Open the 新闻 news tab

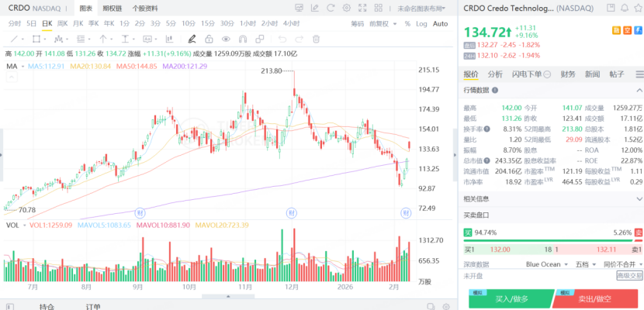click(592, 74)
